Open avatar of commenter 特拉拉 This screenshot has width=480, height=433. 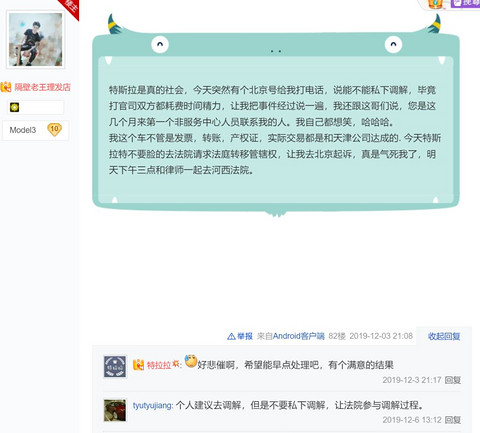tap(115, 366)
